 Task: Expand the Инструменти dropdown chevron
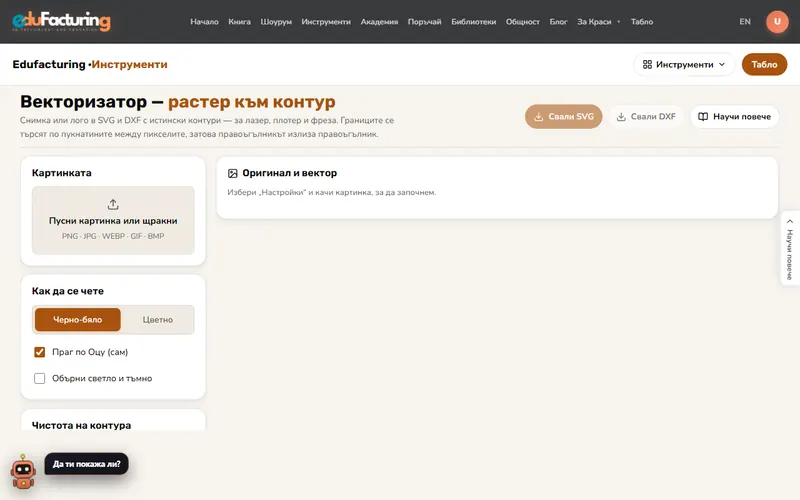[722, 64]
